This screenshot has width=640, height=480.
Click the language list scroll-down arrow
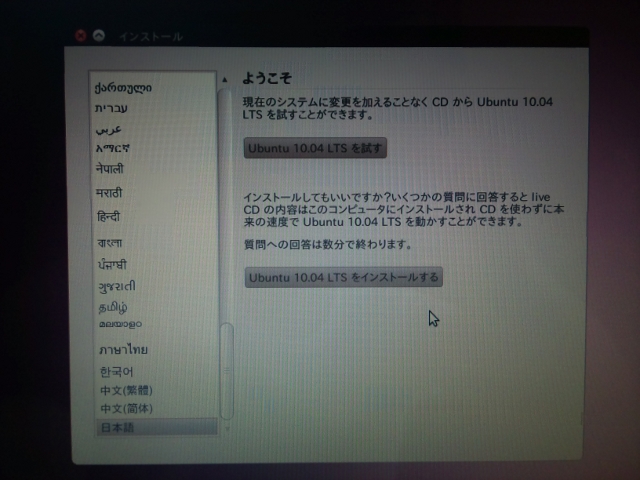(x=227, y=429)
